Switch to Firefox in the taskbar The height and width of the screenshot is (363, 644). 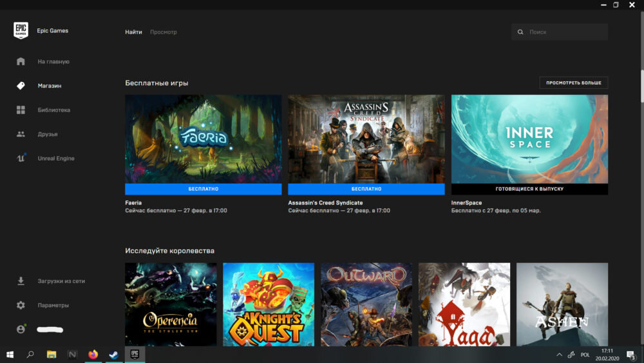coord(93,355)
